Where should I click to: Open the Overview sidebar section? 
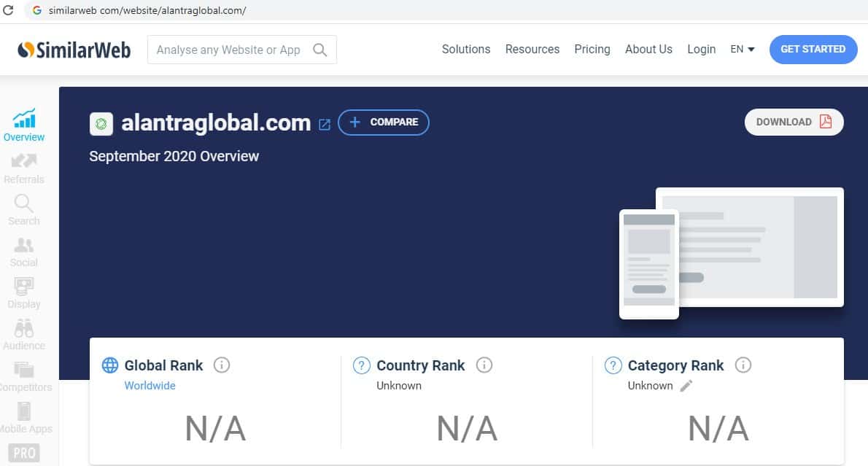click(24, 125)
